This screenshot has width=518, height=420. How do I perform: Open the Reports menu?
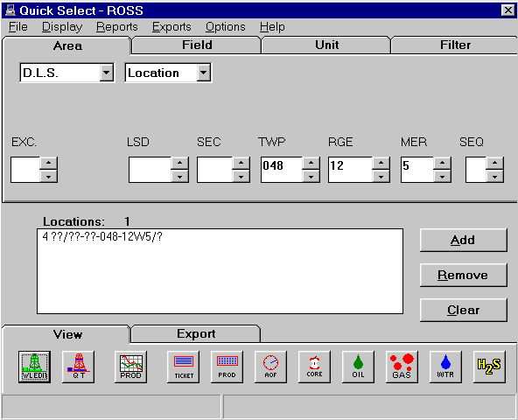click(117, 27)
